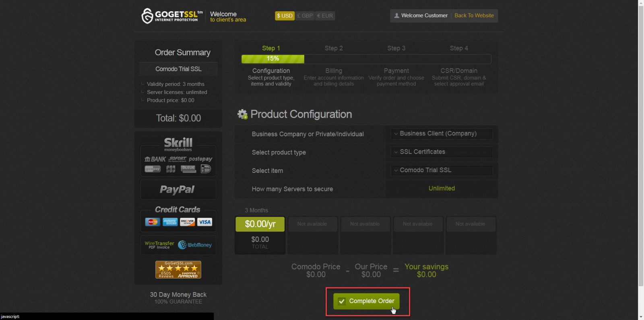Click the WebMoney logo
The width and height of the screenshot is (644, 320).
click(x=195, y=245)
